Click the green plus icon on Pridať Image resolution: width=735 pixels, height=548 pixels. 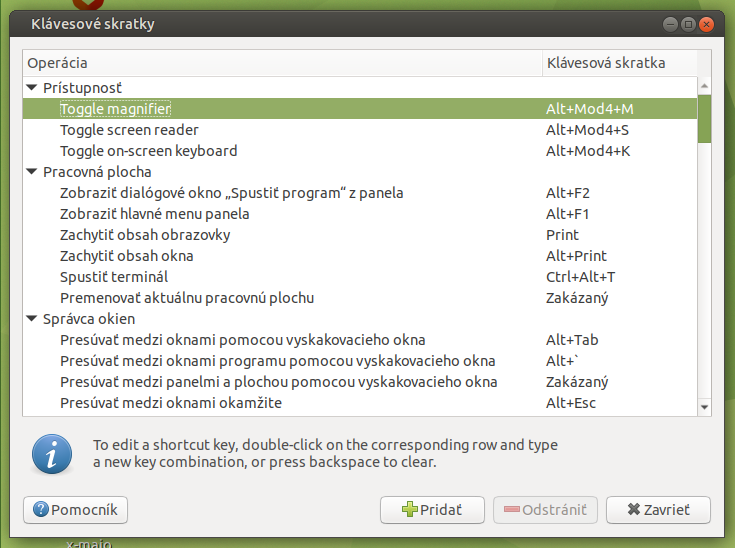point(410,509)
